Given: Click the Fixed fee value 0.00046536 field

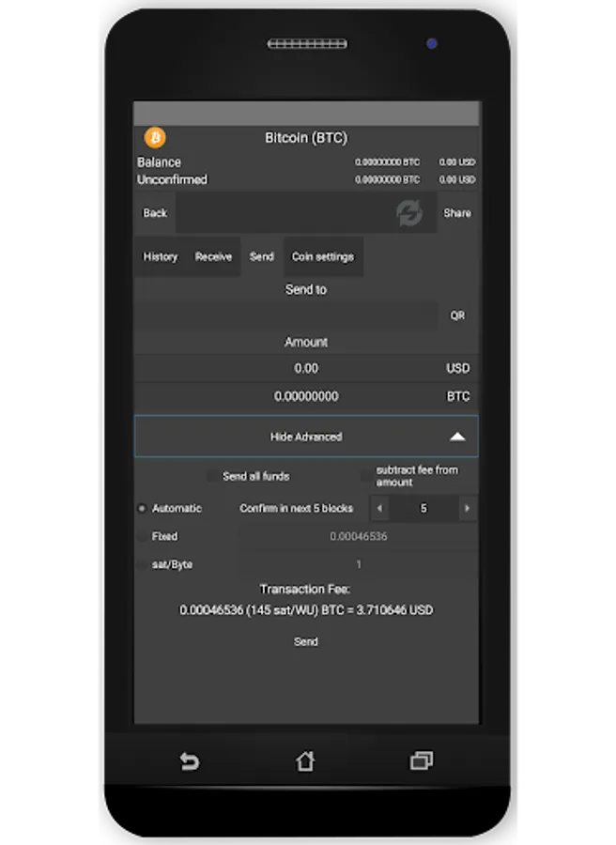Looking at the screenshot, I should (x=358, y=536).
